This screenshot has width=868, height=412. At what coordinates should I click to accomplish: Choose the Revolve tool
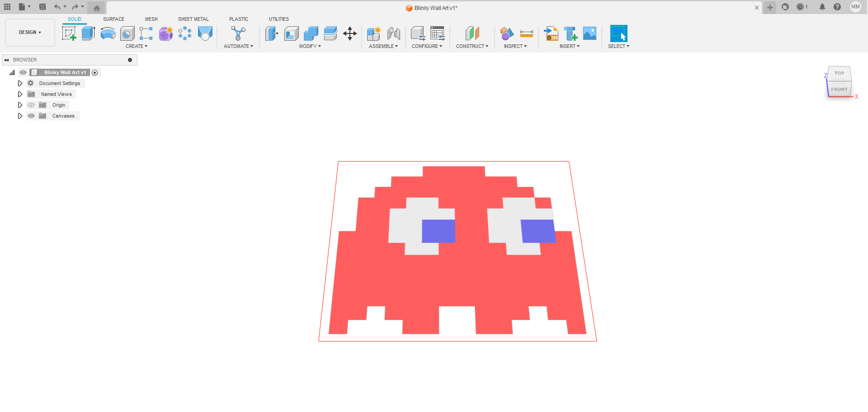click(x=108, y=33)
